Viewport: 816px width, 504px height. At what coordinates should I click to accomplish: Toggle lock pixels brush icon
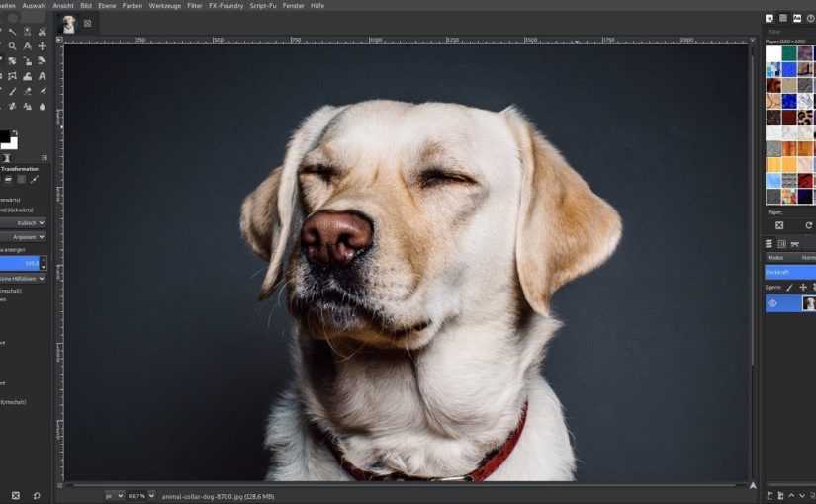coord(789,288)
